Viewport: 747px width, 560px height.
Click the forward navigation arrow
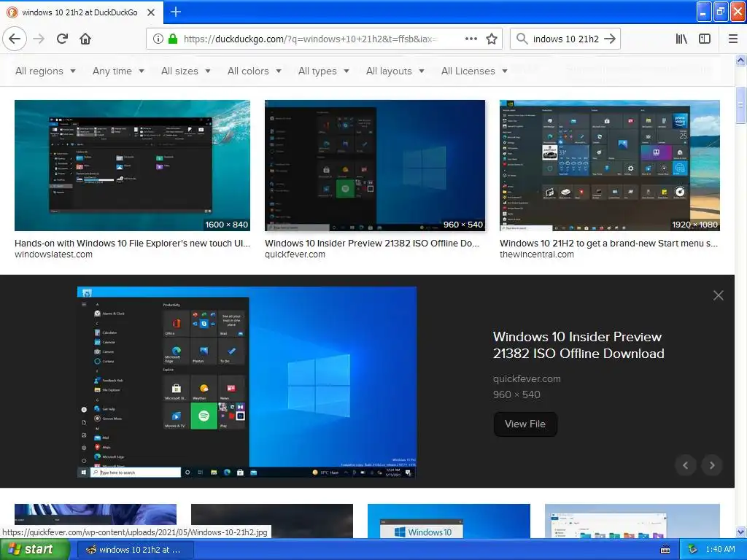39,39
